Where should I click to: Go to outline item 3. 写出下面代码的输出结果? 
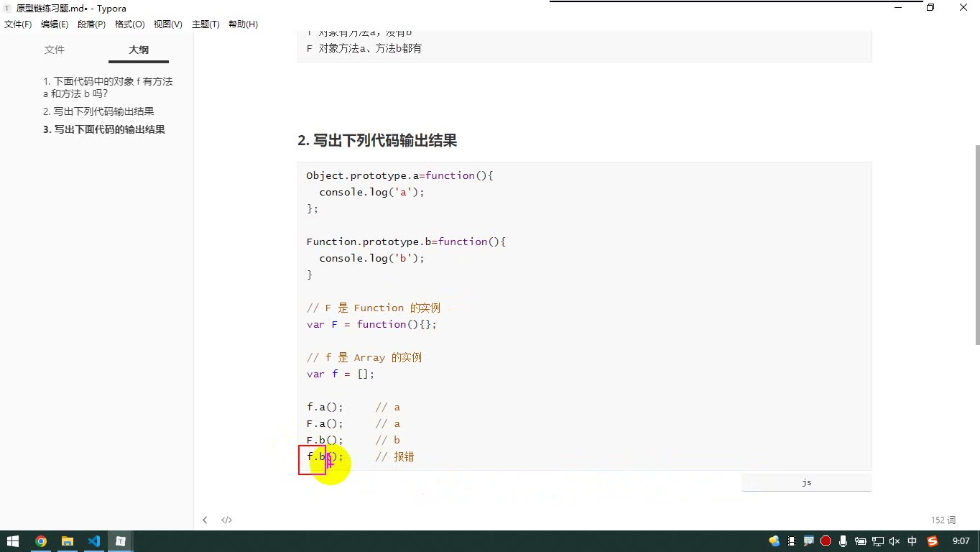pos(104,129)
